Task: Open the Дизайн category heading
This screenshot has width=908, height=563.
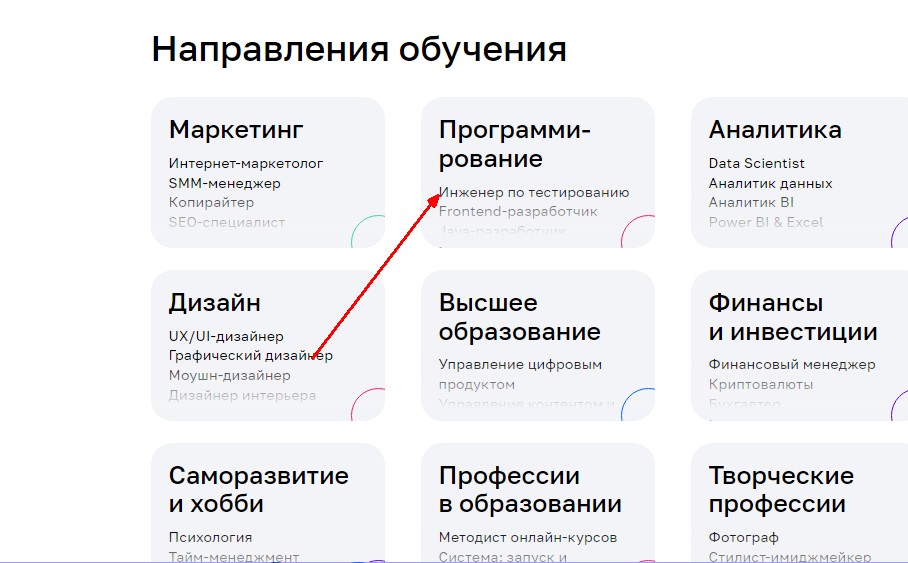Action: coord(215,303)
